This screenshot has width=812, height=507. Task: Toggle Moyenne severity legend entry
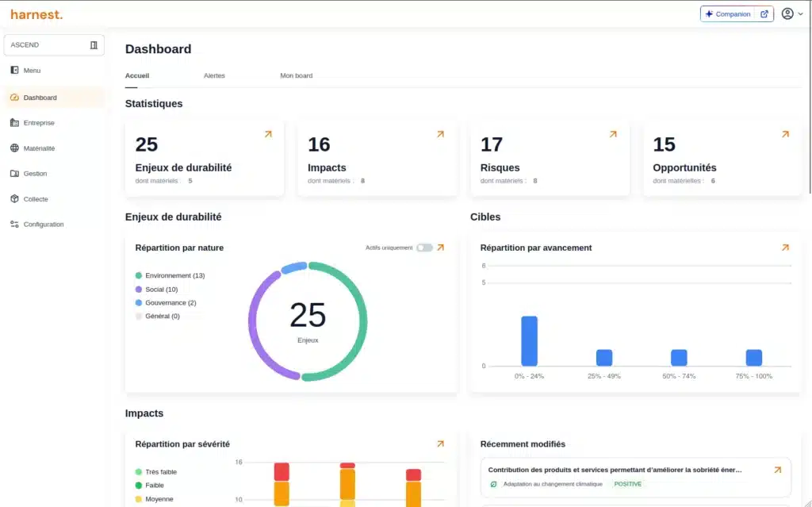[x=155, y=499]
